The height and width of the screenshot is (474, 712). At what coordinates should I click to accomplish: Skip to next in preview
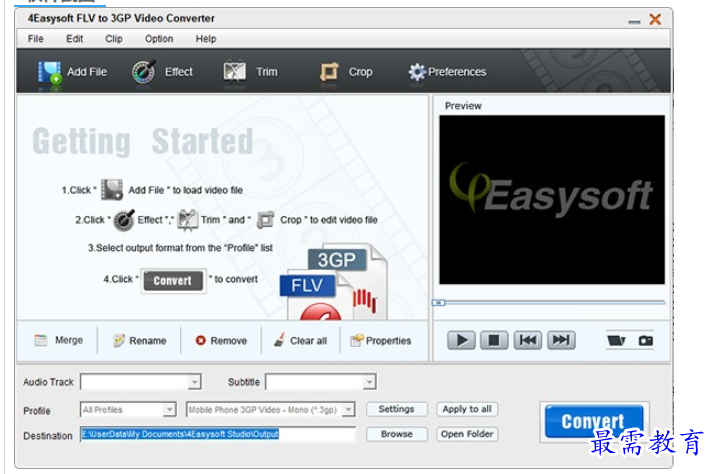click(561, 340)
